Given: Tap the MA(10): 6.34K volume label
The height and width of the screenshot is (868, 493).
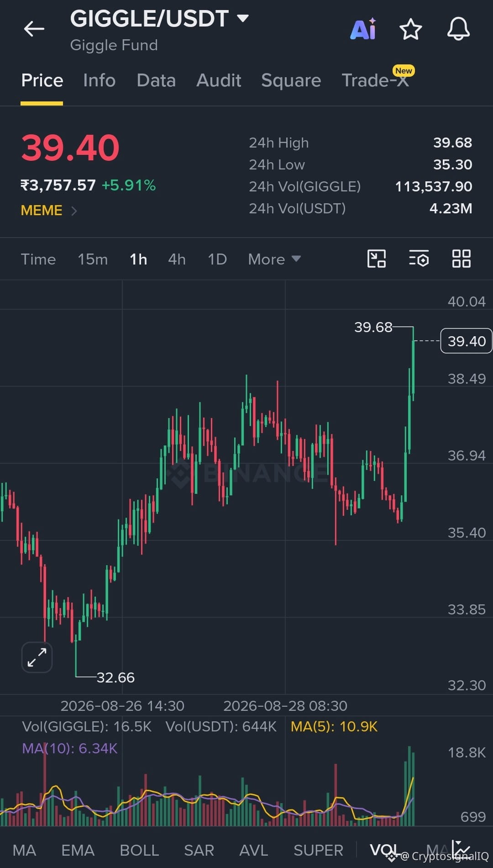Looking at the screenshot, I should (x=70, y=748).
